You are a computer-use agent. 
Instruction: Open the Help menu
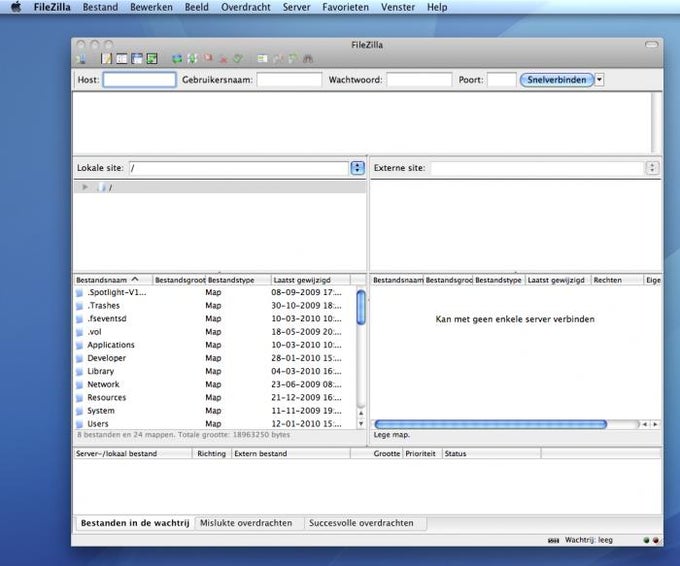[x=437, y=7]
